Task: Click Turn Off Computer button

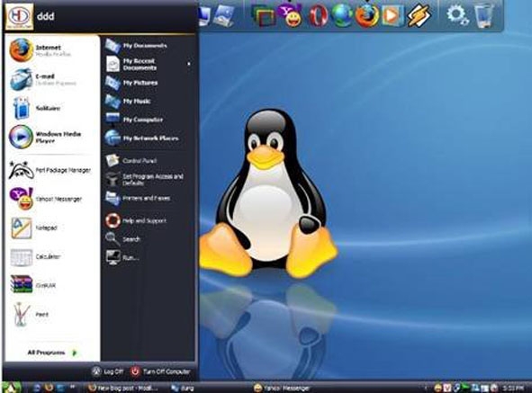Action: click(x=160, y=371)
